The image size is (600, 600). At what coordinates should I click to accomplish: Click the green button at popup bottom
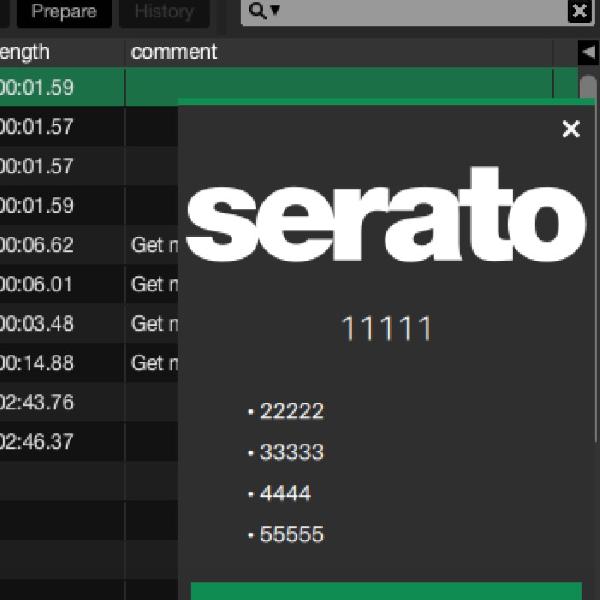pyautogui.click(x=386, y=591)
